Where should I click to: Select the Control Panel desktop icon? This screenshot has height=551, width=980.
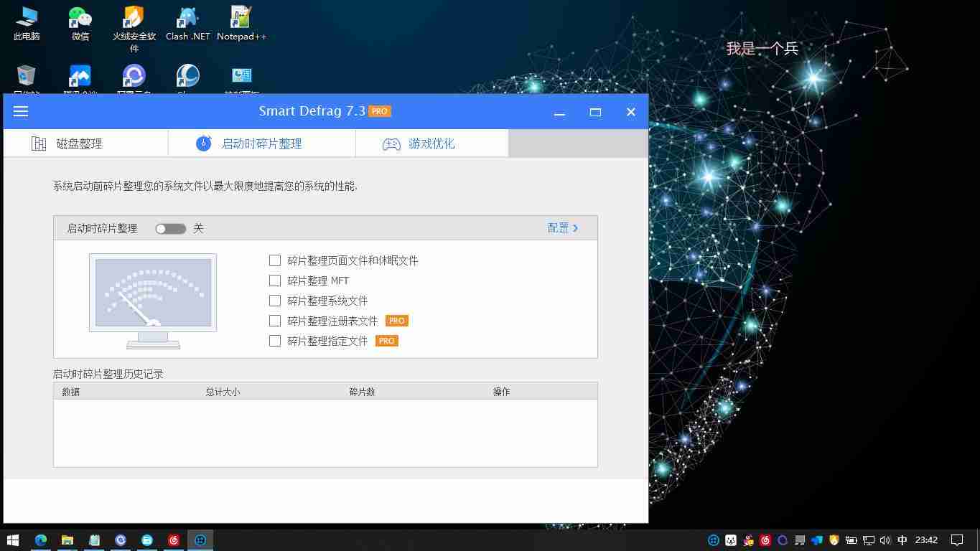[x=242, y=79]
